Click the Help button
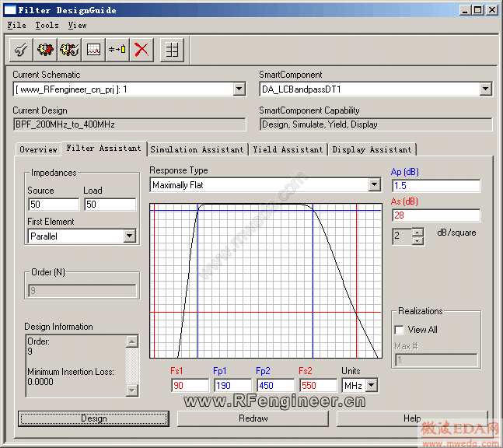This screenshot has width=503, height=448. coord(412,418)
